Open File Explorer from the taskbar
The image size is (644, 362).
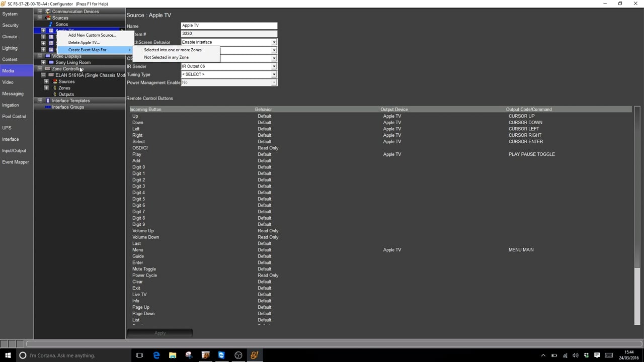(173, 355)
